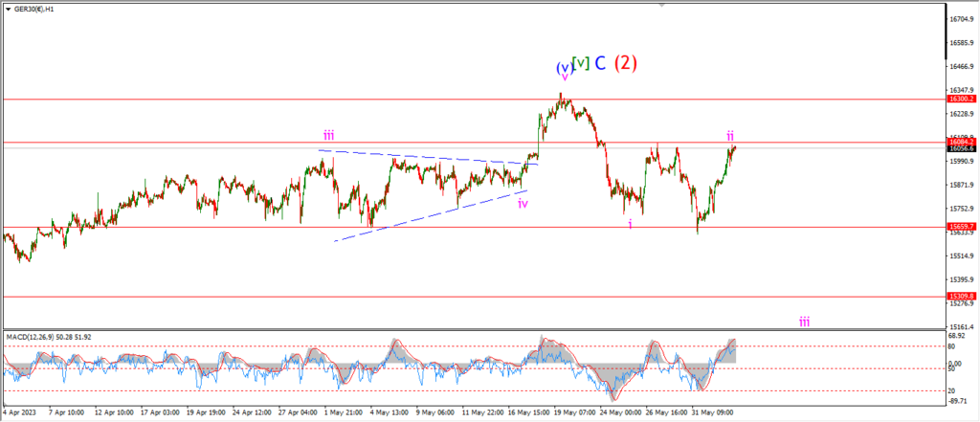Select the blue C wave label
The width and height of the screenshot is (980, 422).
coord(599,64)
